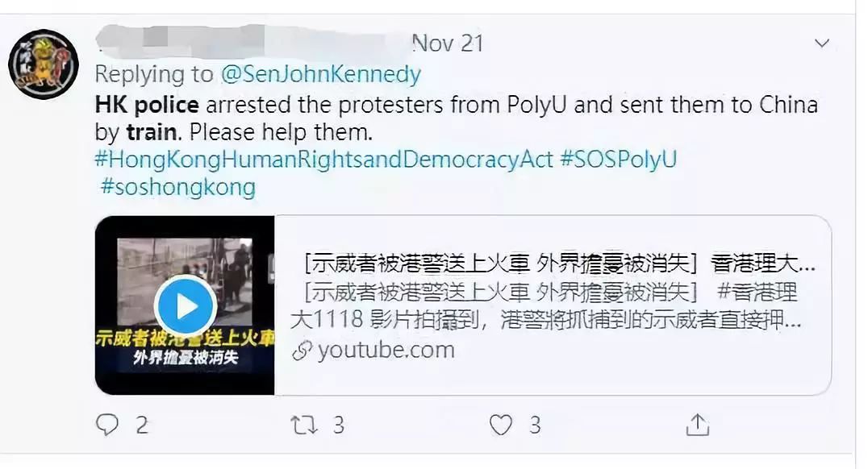Play the embedded video with blue play button

pos(186,306)
